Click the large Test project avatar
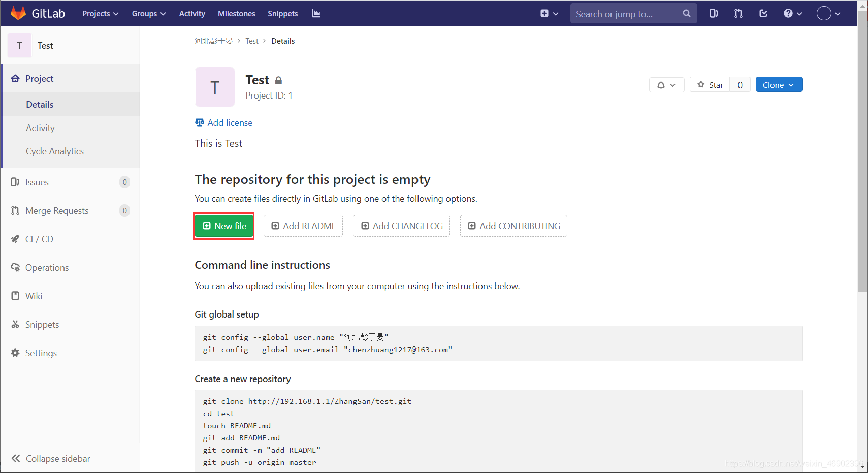The width and height of the screenshot is (868, 473). 215,87
